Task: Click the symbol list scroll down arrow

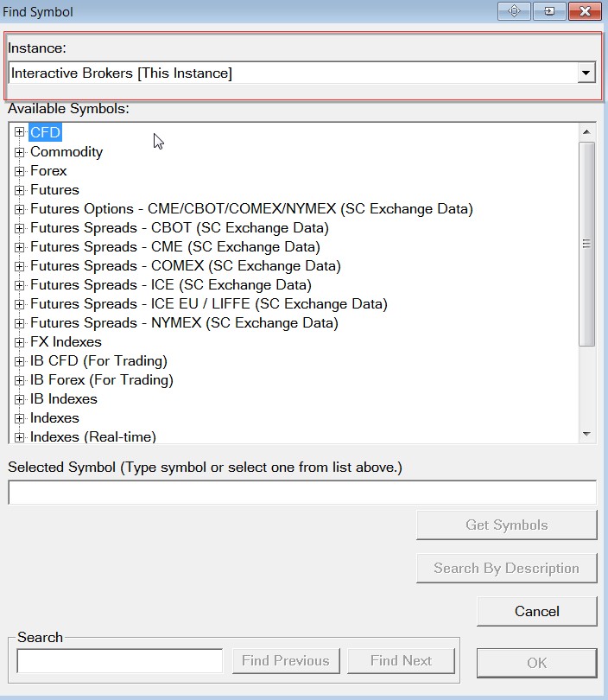Action: pyautogui.click(x=586, y=434)
